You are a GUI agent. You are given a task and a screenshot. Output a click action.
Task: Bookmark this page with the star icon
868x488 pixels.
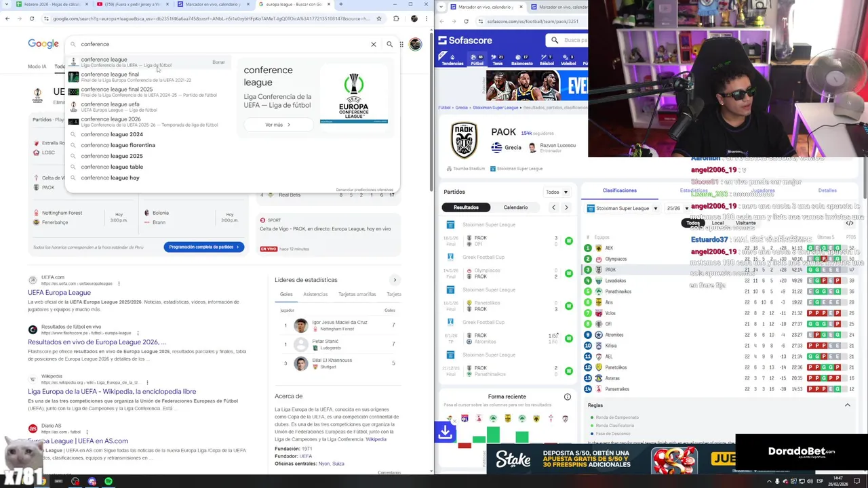[378, 18]
